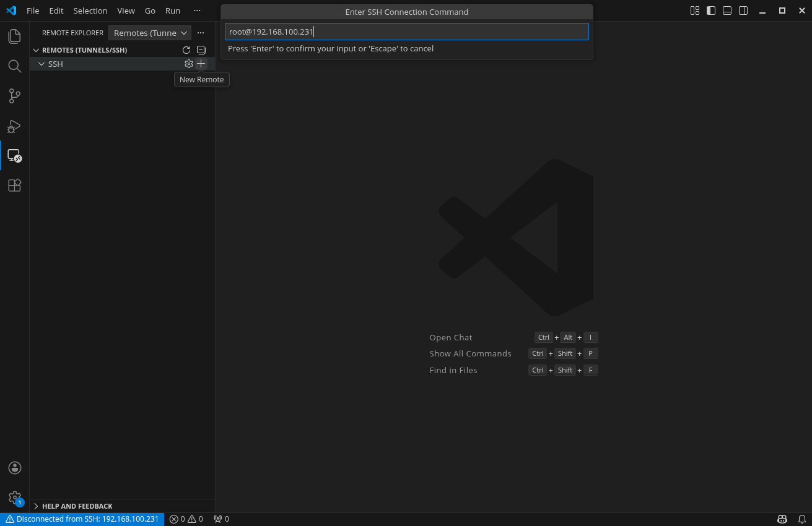
Task: Open the Selection menu
Action: [90, 11]
